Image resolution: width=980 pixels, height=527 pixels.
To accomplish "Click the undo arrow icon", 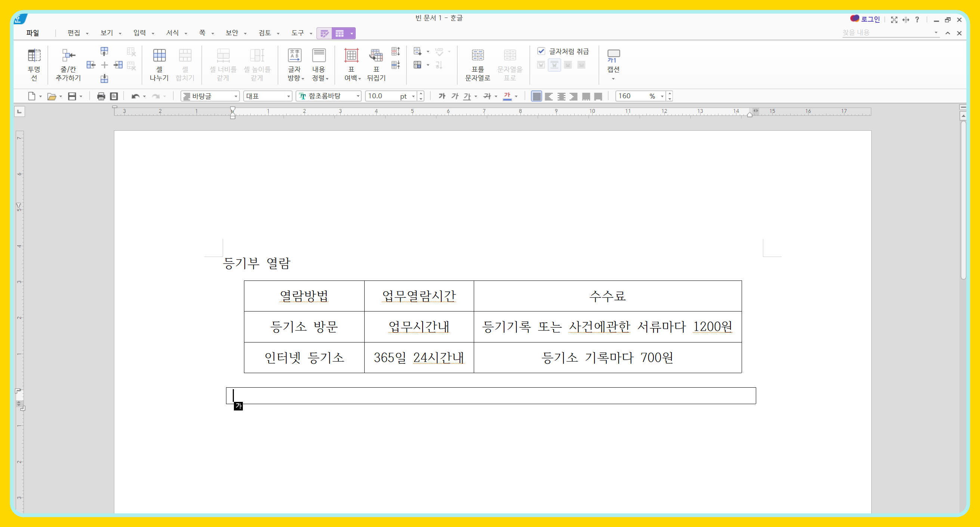I will 135,96.
